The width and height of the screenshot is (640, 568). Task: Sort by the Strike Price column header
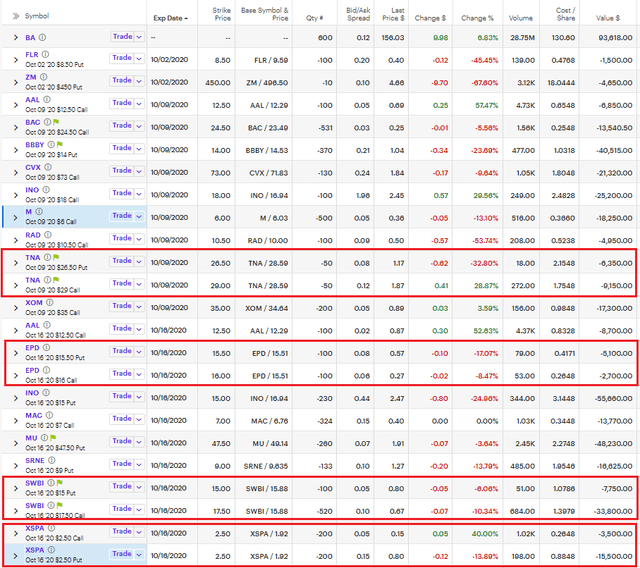pyautogui.click(x=222, y=14)
